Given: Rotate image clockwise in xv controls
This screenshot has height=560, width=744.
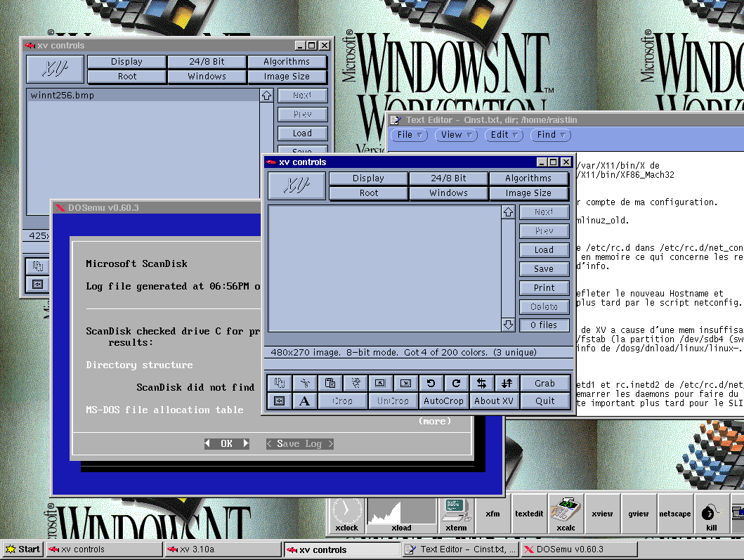Looking at the screenshot, I should [x=456, y=383].
